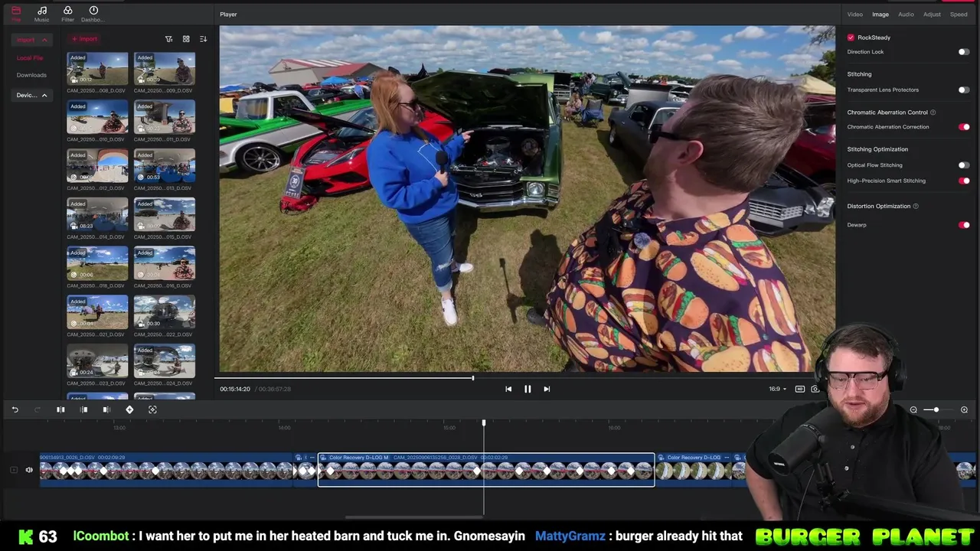Viewport: 980px width, 551px height.
Task: Select clip thumbnail ending 010_D.OSV
Action: [x=97, y=117]
